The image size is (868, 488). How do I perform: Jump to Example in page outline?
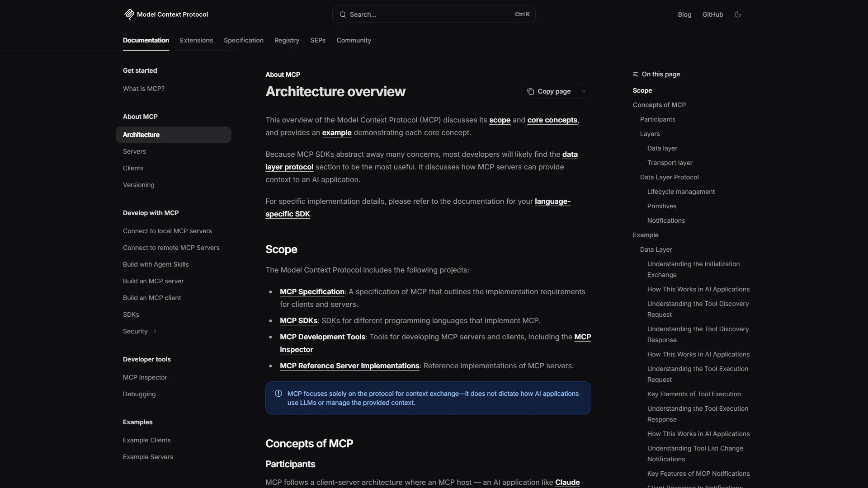[x=646, y=235]
